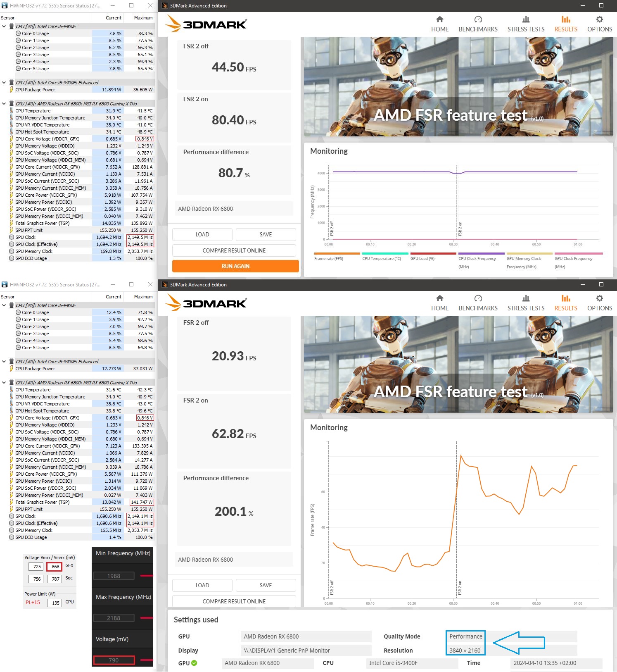Click GFX Vmax field showing 868

tap(55, 567)
